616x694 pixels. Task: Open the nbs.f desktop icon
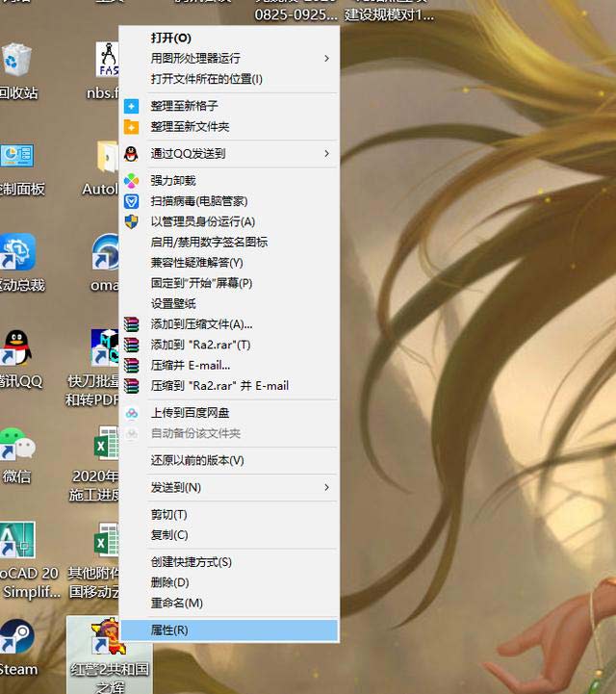108,60
